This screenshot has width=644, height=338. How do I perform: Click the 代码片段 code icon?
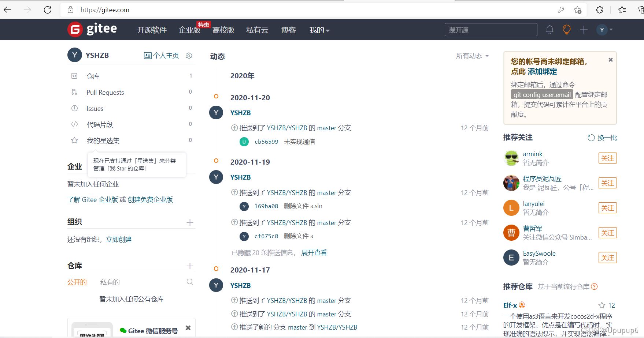tap(74, 124)
